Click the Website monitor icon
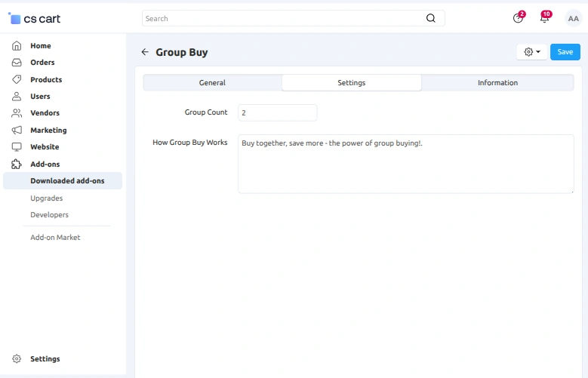Screen dimensions: 588x378 17,147
